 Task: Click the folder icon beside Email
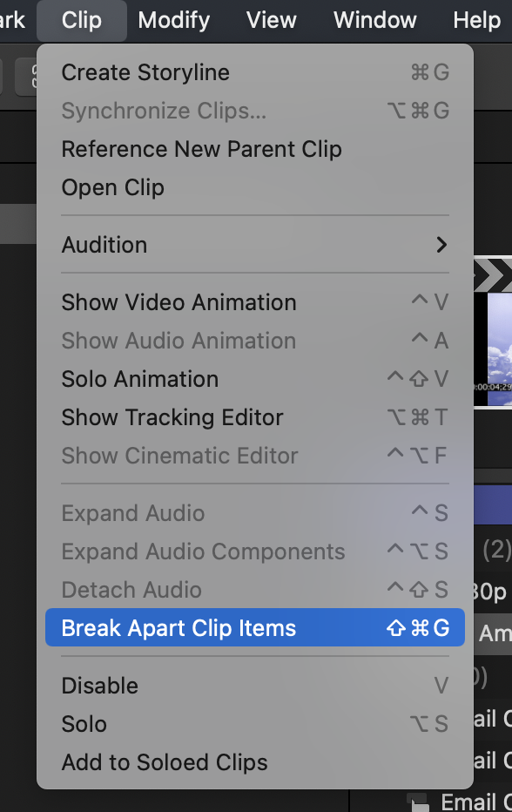tap(417, 802)
